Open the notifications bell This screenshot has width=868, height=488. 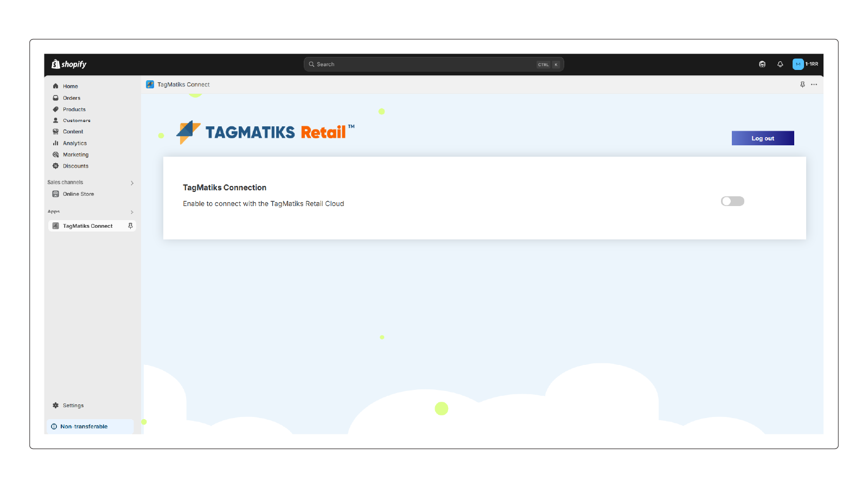[x=780, y=64]
